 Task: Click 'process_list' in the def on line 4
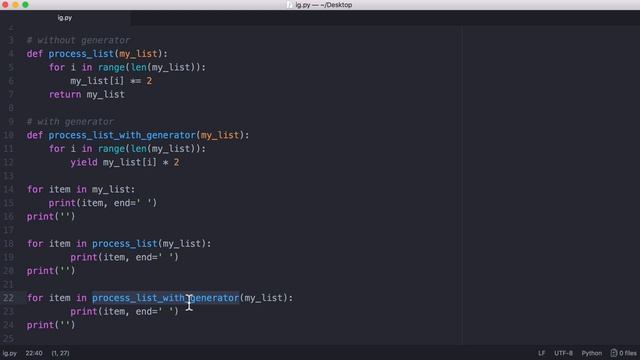coord(81,54)
